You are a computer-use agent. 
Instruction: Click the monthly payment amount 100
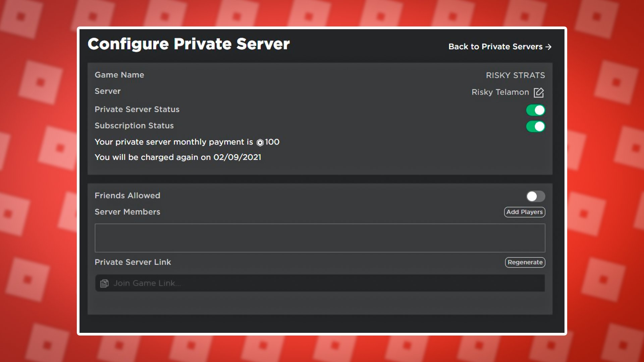point(272,142)
